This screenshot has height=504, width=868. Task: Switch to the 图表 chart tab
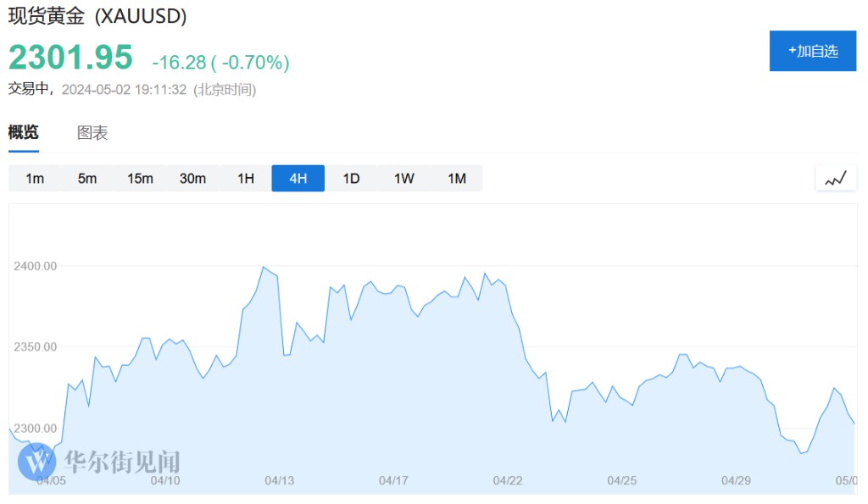tap(92, 133)
